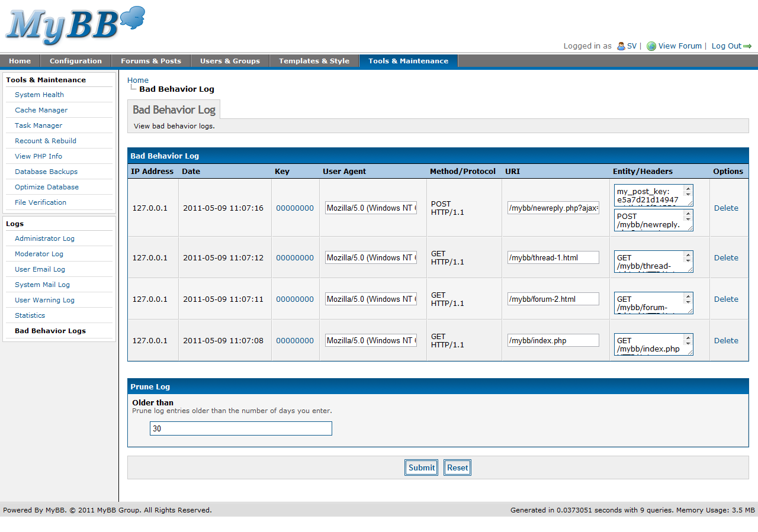Click the Home breadcrumb link
This screenshot has height=532, width=758.
(138, 80)
